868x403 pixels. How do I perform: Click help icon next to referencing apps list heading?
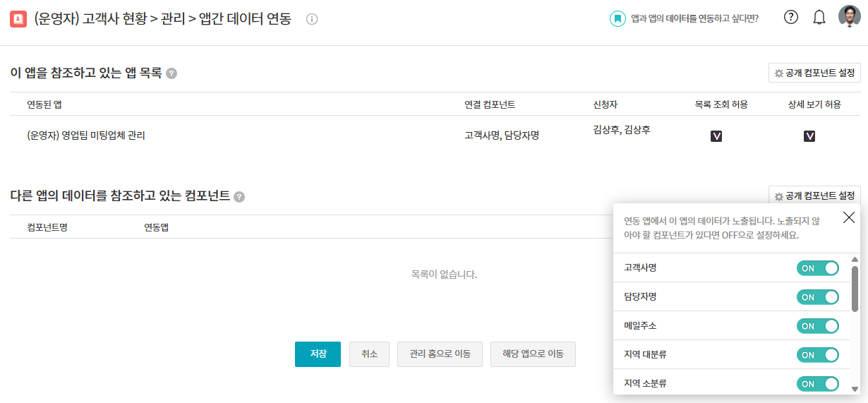171,73
